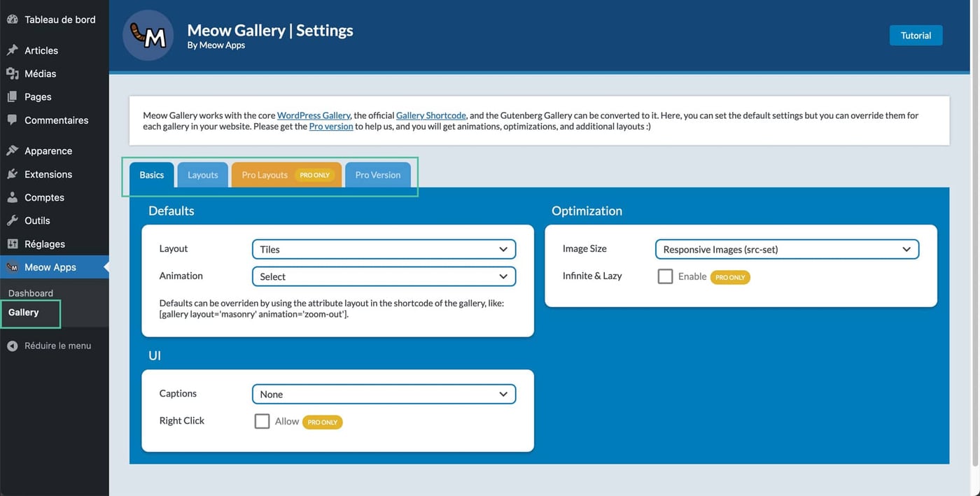980x496 pixels.
Task: Toggle the Enable checkbox under Optimization
Action: (x=665, y=276)
